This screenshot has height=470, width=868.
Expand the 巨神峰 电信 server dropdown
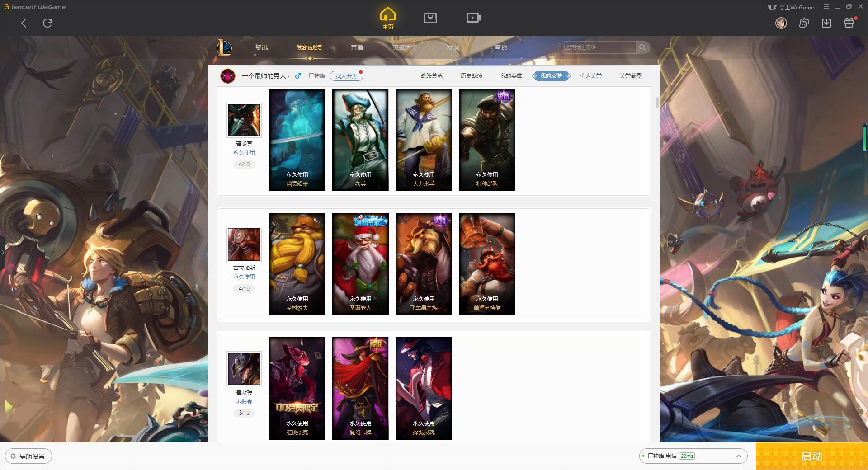click(x=693, y=456)
